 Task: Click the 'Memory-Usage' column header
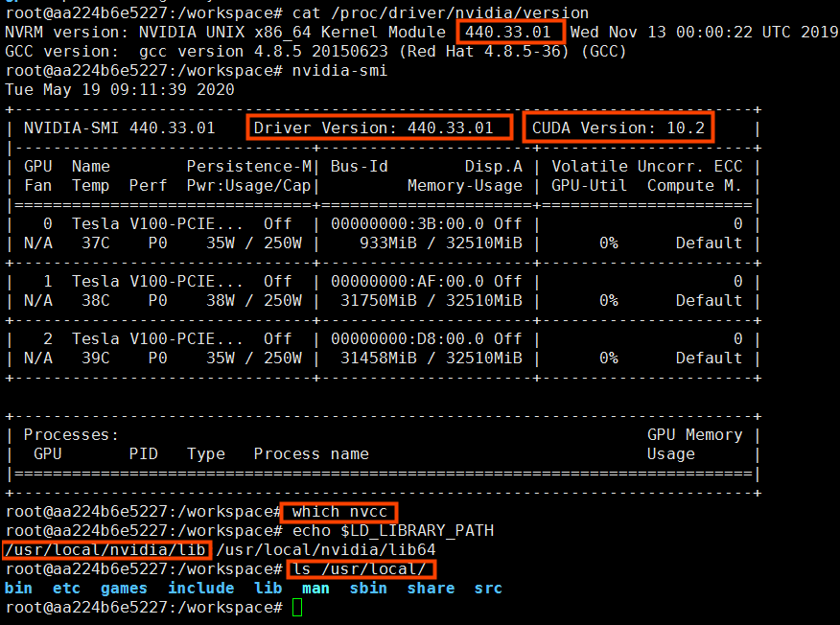tap(464, 186)
